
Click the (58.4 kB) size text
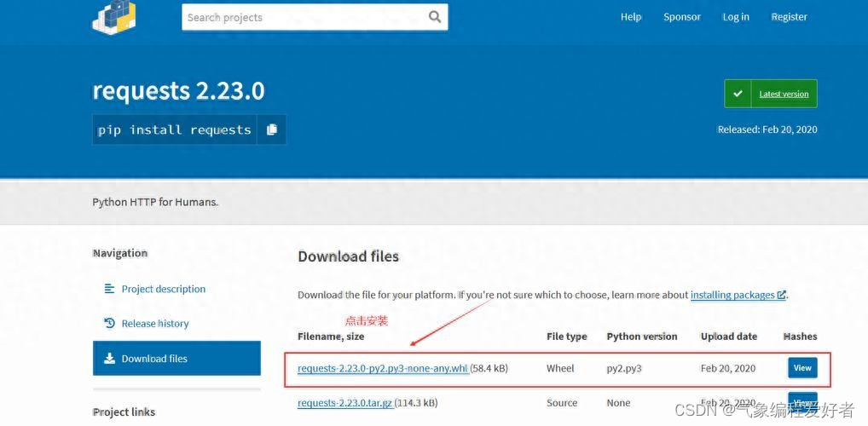(x=489, y=368)
